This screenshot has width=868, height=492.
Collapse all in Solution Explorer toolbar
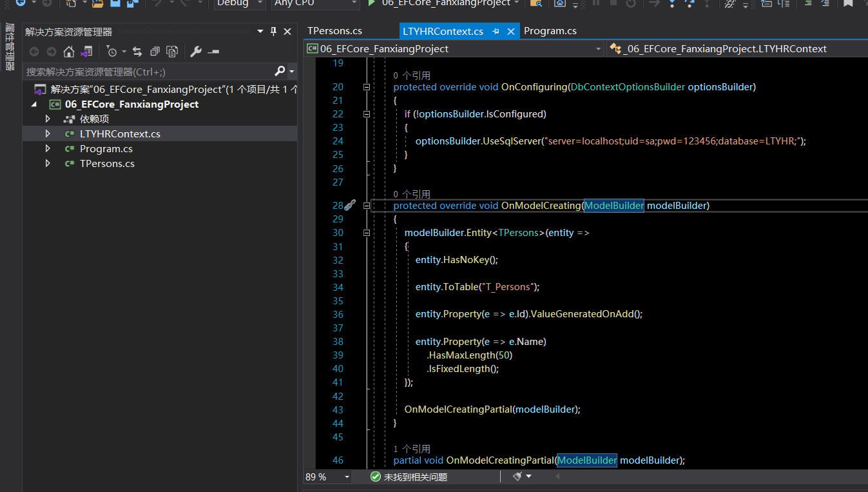(x=155, y=52)
